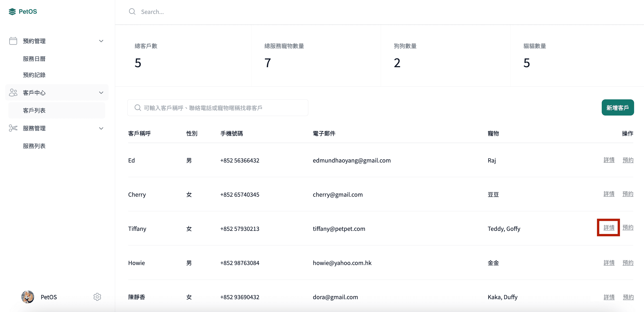Open 詳情 for customer Tiffany
The image size is (644, 312).
(x=609, y=227)
